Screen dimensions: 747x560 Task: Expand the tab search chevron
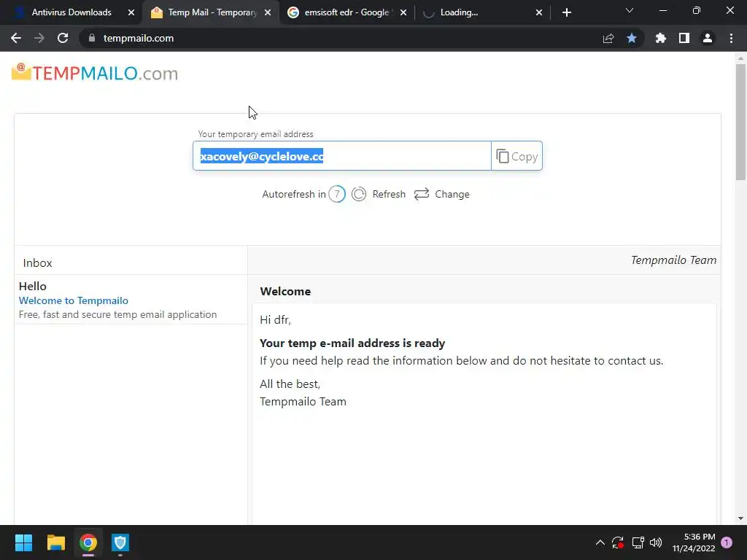pos(630,10)
